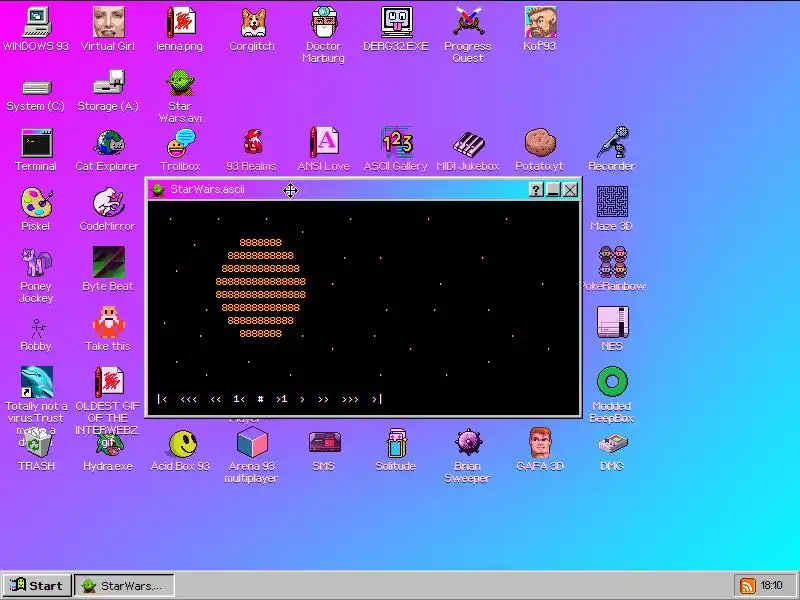Viewport: 800px width, 600px height.
Task: Select the StarWars taskbar button
Action: coord(124,585)
